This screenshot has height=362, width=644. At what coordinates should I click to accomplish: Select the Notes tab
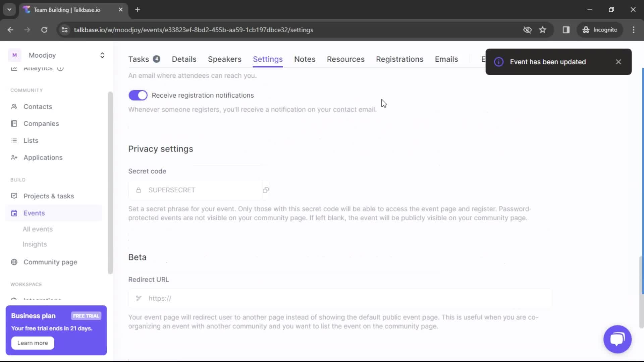point(305,59)
